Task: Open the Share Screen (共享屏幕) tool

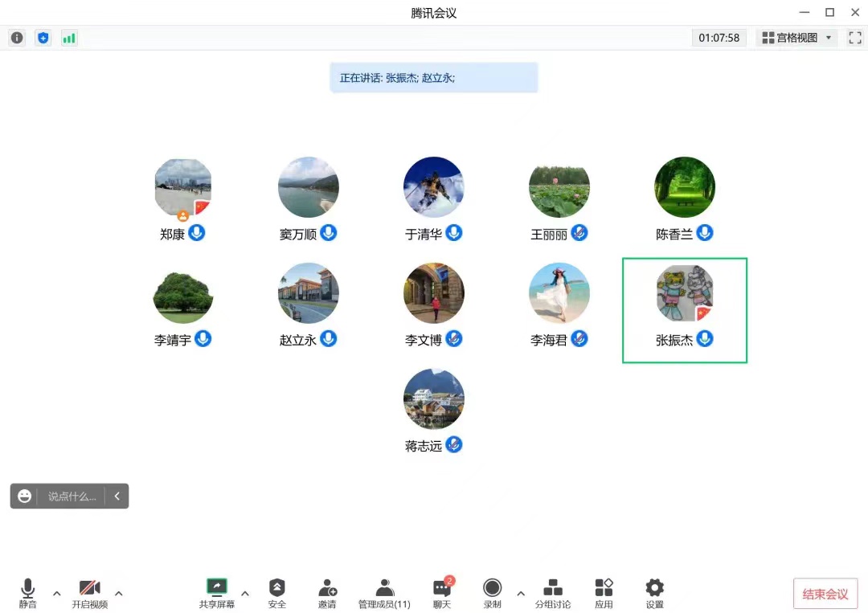Action: (x=217, y=593)
